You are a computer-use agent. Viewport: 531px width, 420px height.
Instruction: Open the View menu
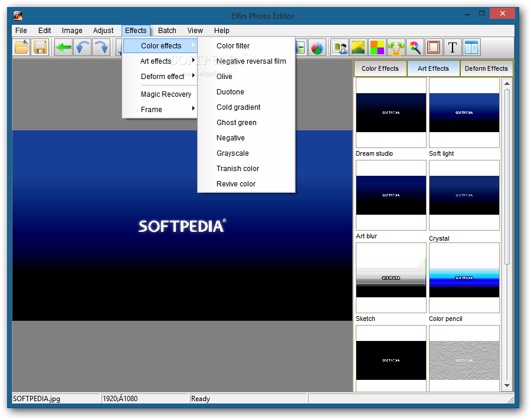tap(195, 31)
